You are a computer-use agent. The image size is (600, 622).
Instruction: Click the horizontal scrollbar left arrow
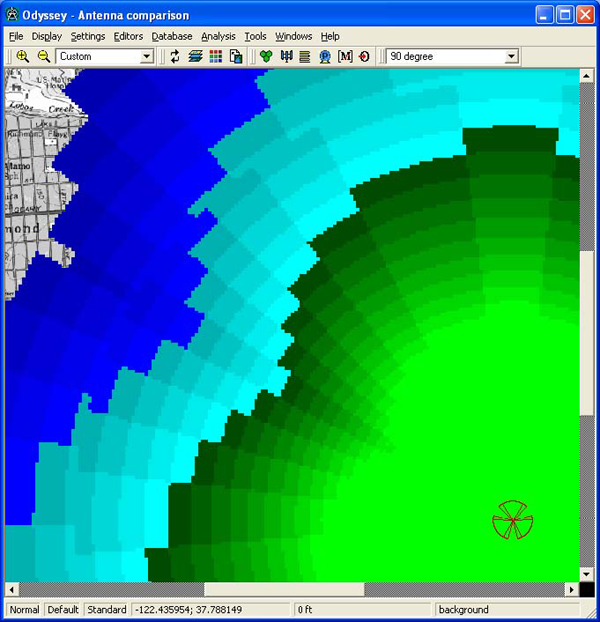(12, 590)
